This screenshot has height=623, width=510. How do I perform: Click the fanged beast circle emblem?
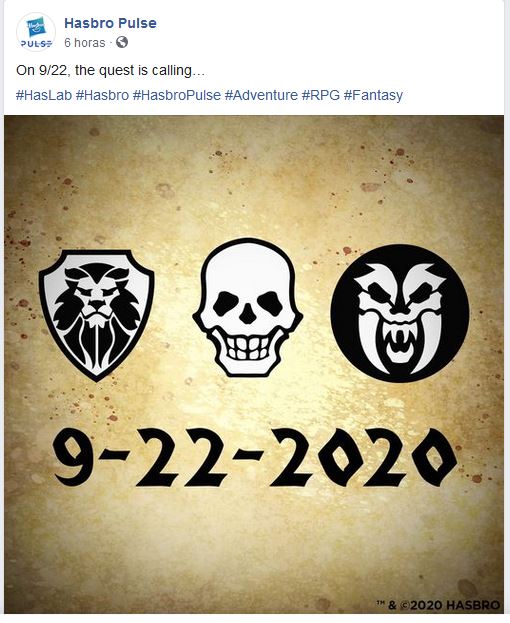[x=400, y=313]
